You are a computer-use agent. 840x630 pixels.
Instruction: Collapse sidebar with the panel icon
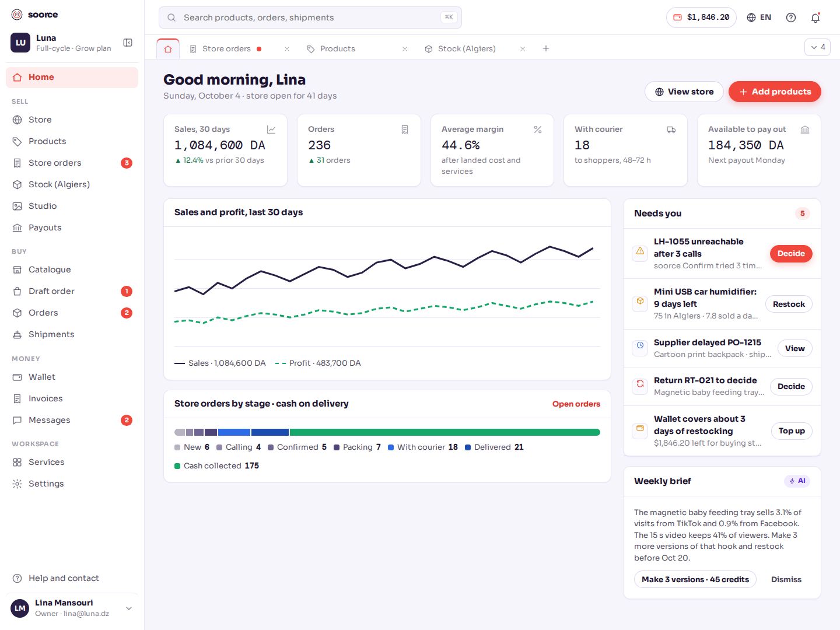click(x=128, y=43)
